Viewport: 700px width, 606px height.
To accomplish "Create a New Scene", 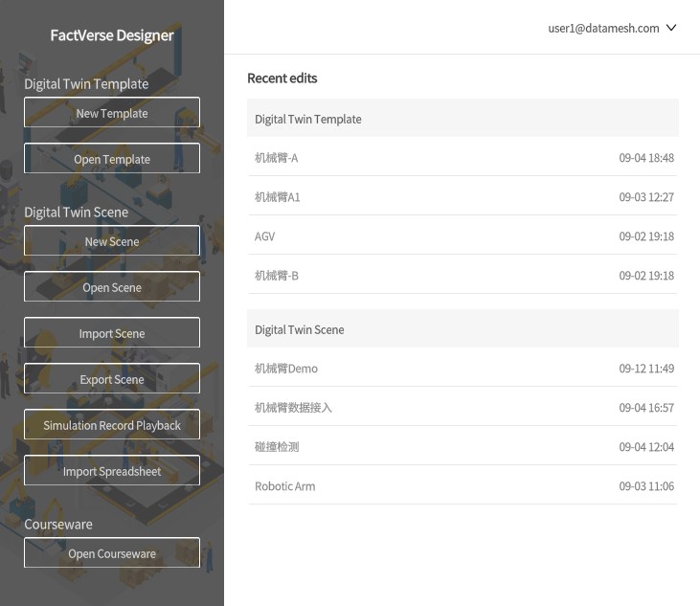I will pyautogui.click(x=112, y=241).
